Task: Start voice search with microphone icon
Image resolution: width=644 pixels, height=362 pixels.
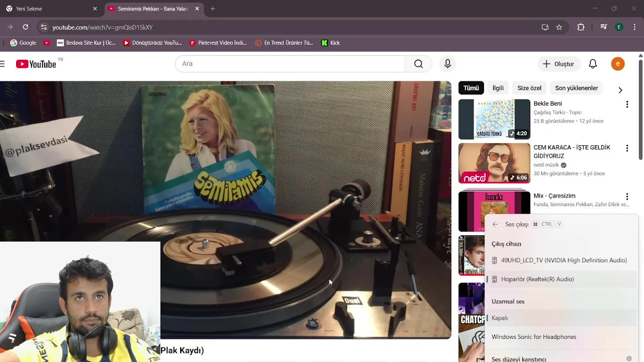Action: point(447,64)
